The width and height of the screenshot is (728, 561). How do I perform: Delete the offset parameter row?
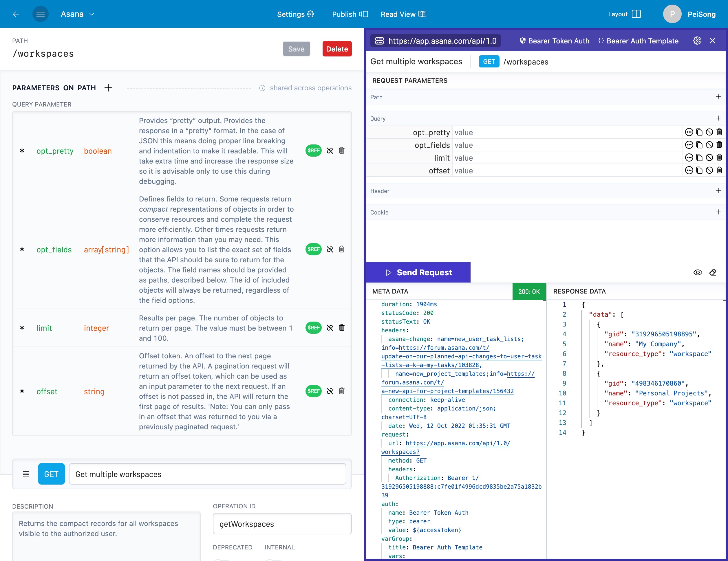coord(342,391)
